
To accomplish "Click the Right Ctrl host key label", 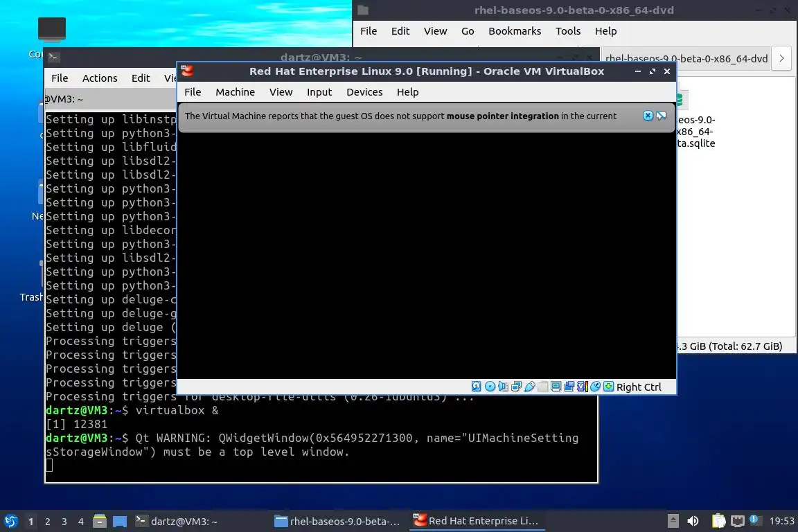I will pyautogui.click(x=639, y=387).
